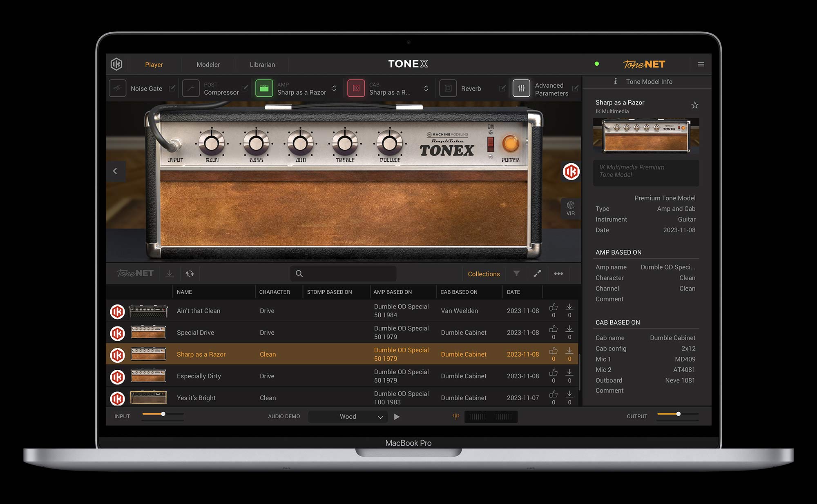Toggle the Reverb effect block
The width and height of the screenshot is (817, 504).
tap(448, 88)
